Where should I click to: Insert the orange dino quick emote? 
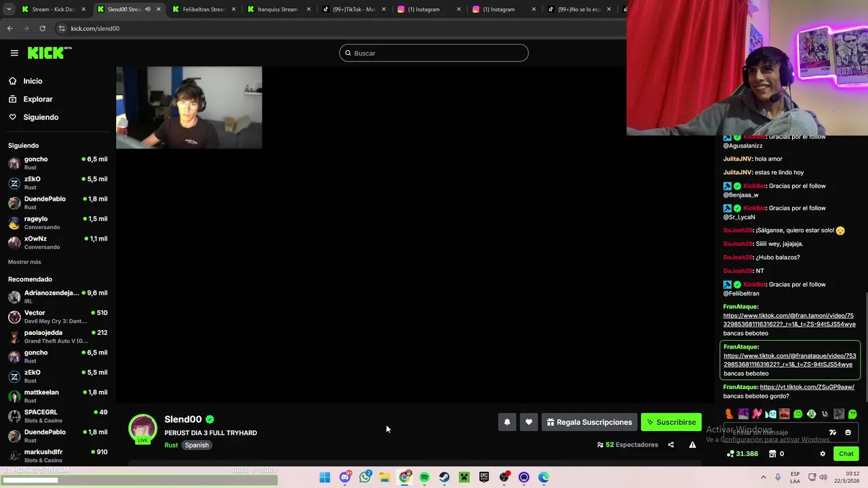pos(729,414)
